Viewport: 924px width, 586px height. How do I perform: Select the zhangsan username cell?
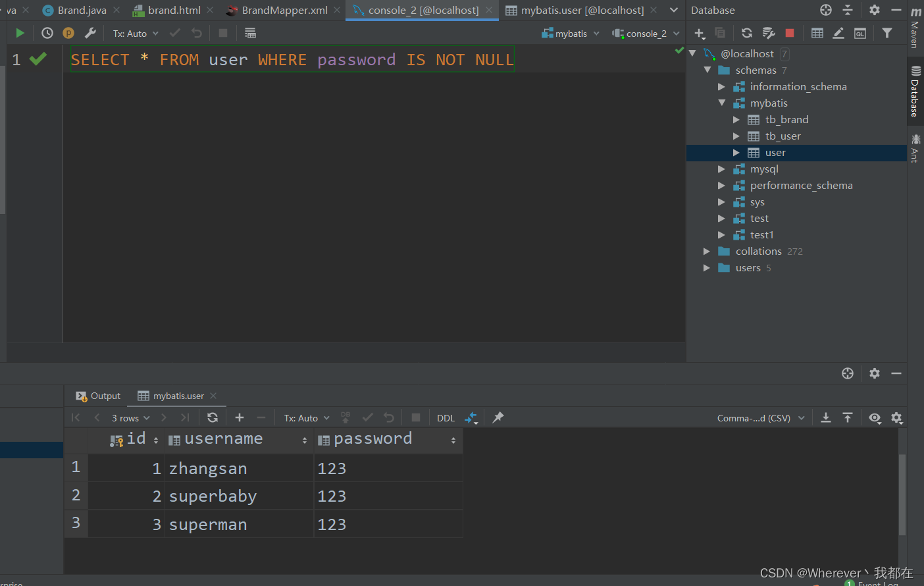pyautogui.click(x=208, y=469)
